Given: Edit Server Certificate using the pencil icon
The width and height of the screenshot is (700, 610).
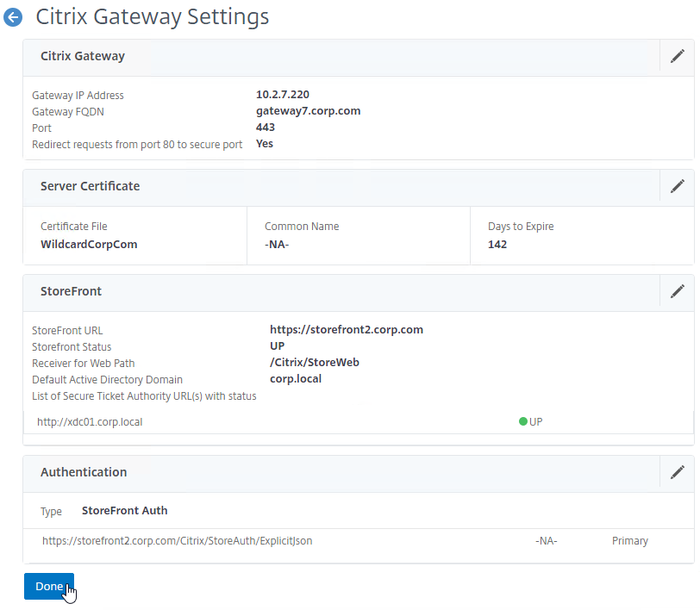Looking at the screenshot, I should (678, 186).
